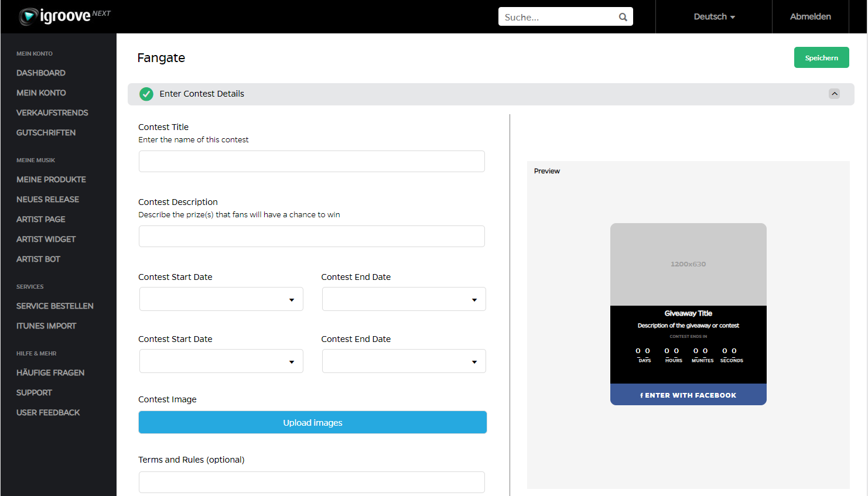Click the Upload images button
Viewport: 868px width, 496px height.
coord(313,422)
